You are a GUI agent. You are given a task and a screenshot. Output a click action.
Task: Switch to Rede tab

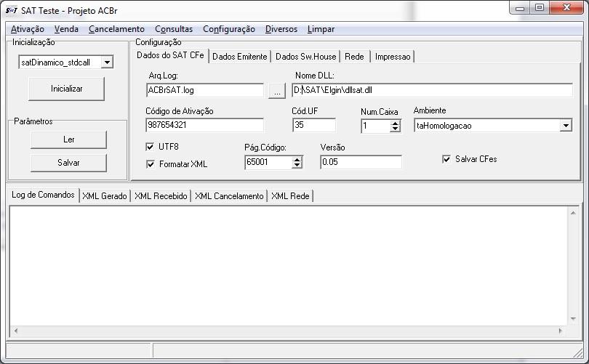(x=354, y=57)
